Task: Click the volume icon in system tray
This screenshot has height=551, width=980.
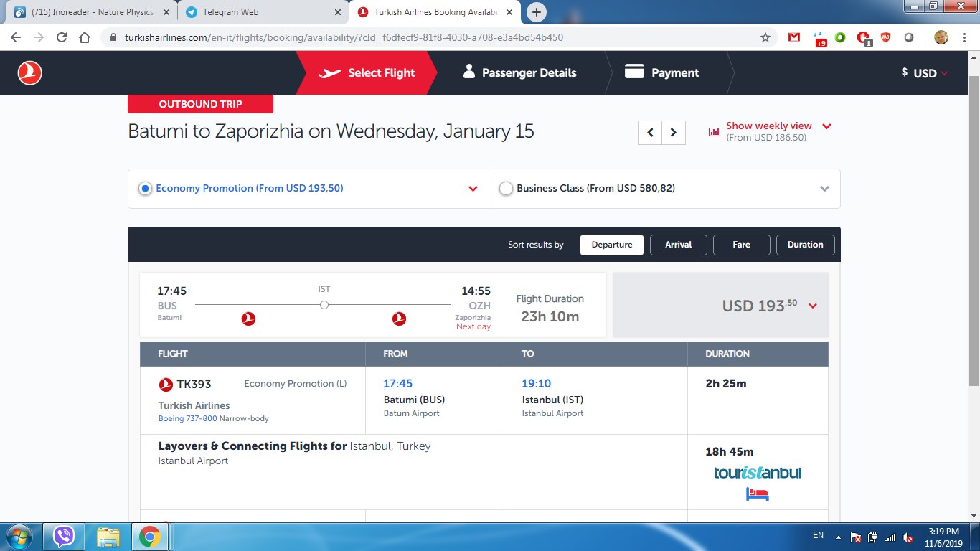Action: point(908,537)
